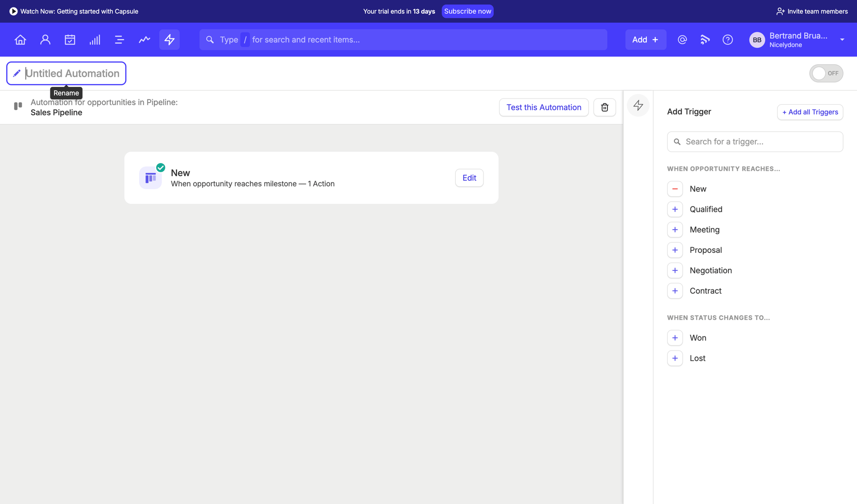Open the sales pipeline trend icon
The image size is (857, 504).
(144, 39)
